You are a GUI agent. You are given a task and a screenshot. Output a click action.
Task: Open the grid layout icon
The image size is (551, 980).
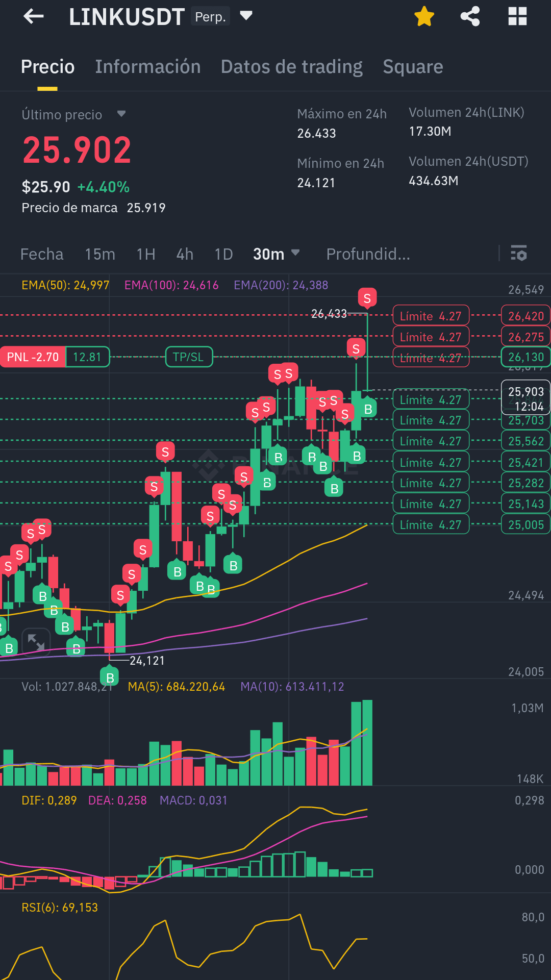coord(517,16)
